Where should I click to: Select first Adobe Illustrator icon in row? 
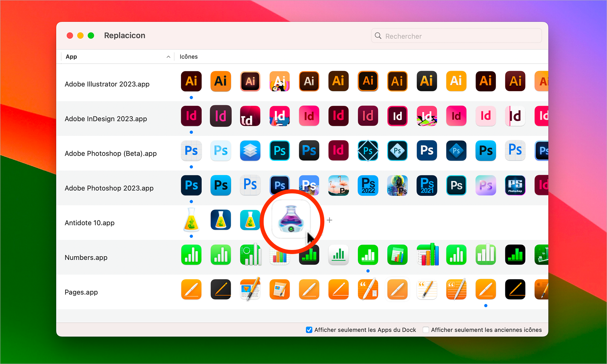[x=191, y=81]
